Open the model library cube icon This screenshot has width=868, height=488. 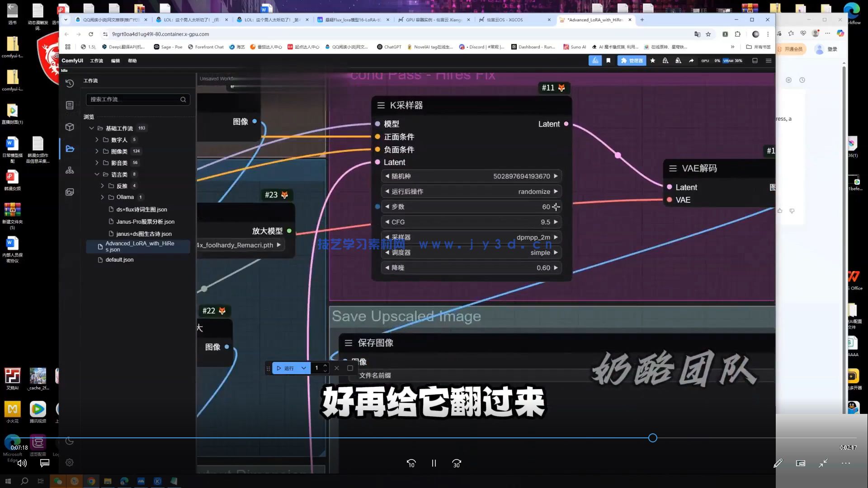click(x=70, y=127)
